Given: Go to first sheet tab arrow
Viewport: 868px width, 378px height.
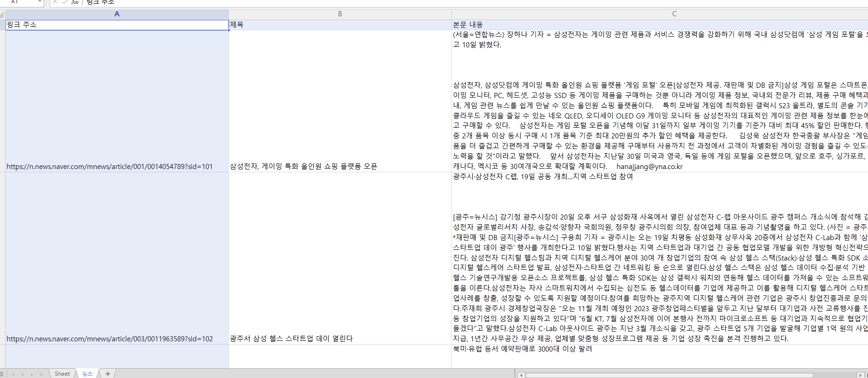Looking at the screenshot, I should tap(13, 374).
